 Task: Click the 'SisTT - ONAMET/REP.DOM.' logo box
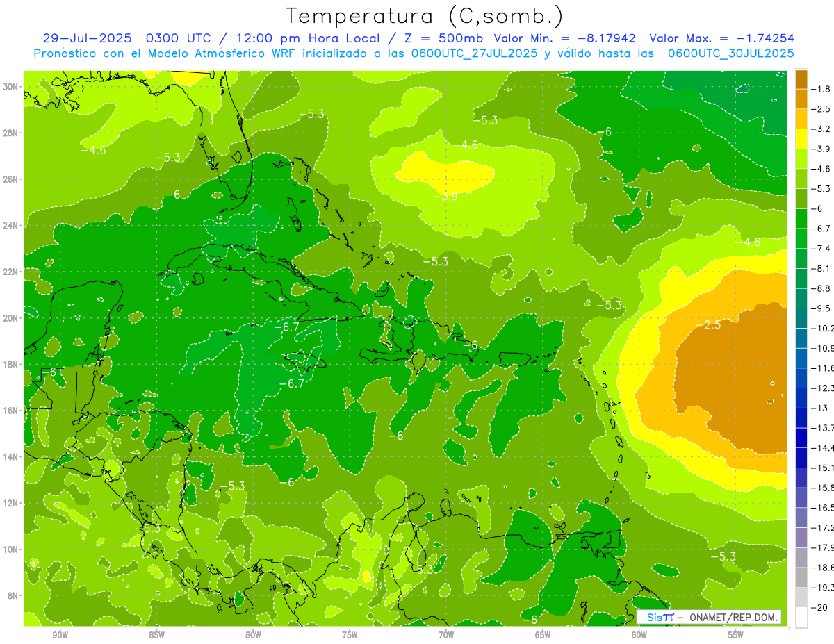[x=709, y=617]
